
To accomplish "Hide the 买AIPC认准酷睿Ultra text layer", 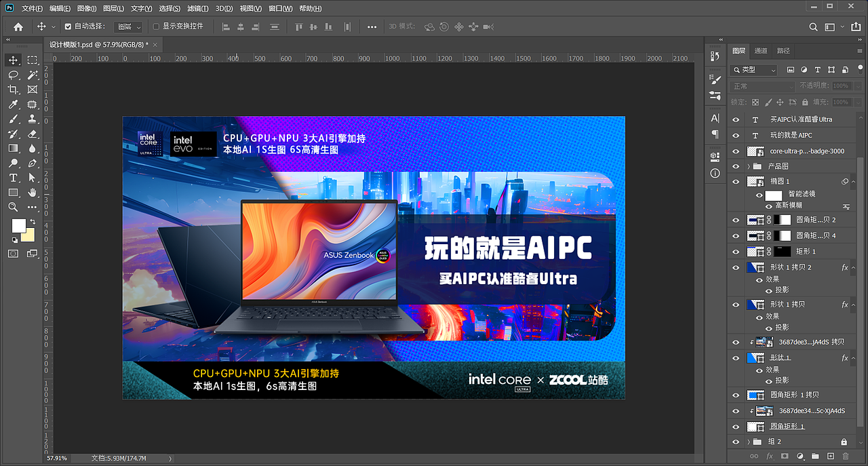I will (736, 119).
